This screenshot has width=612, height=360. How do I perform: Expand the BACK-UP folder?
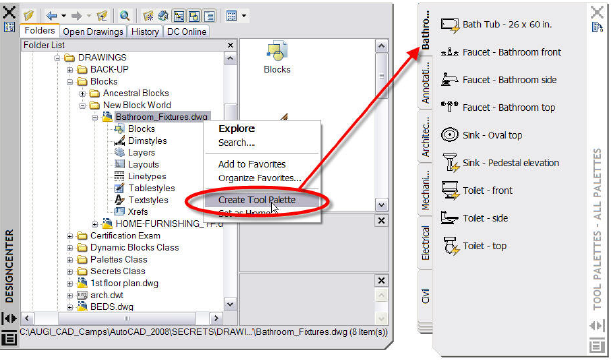70,70
